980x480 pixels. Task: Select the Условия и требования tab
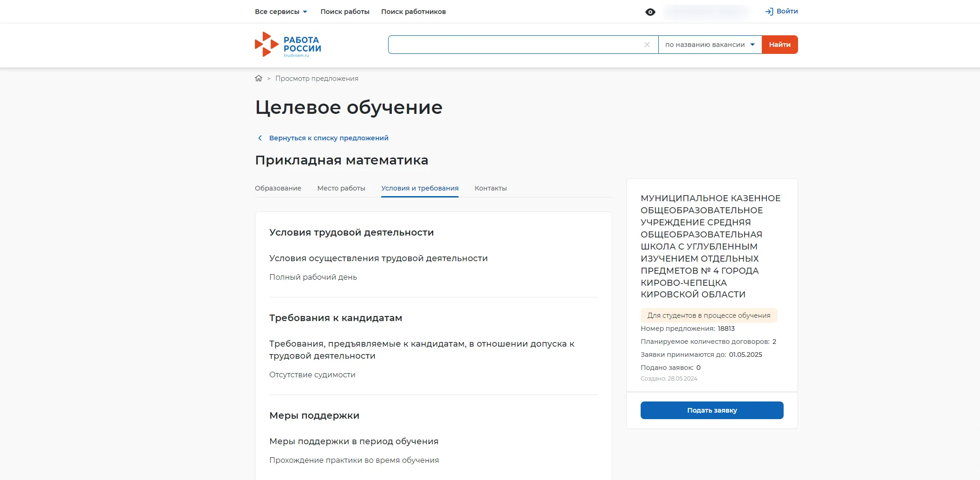point(420,188)
